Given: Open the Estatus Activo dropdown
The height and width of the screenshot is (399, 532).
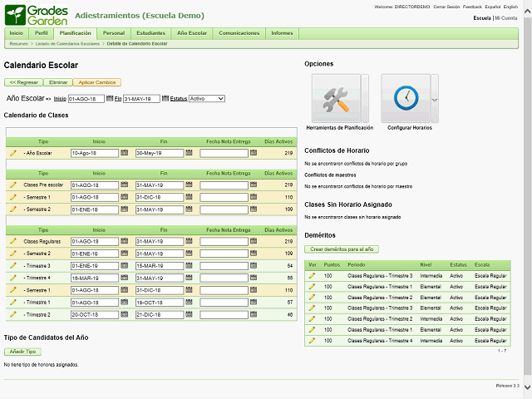Looking at the screenshot, I should (207, 98).
